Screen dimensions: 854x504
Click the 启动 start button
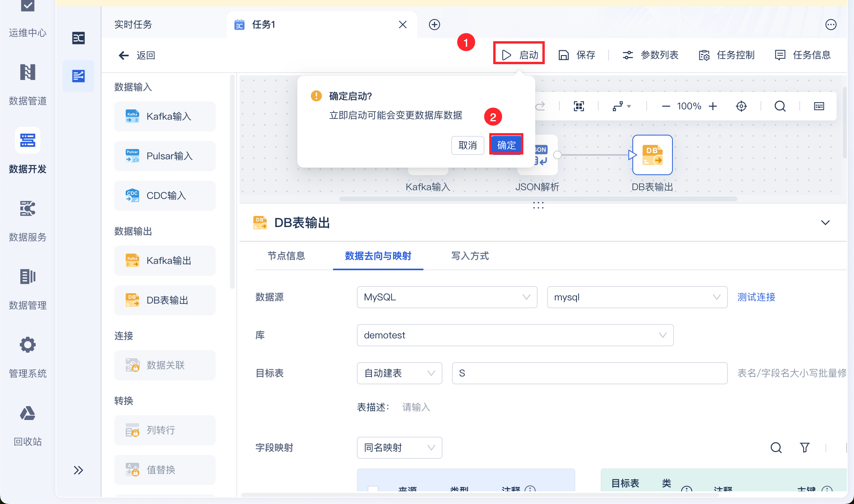pyautogui.click(x=519, y=55)
